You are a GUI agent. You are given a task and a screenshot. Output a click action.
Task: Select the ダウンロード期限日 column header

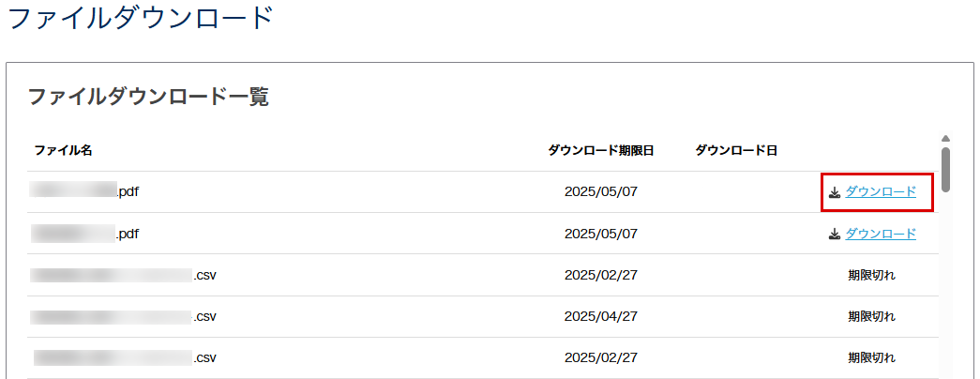tap(600, 151)
